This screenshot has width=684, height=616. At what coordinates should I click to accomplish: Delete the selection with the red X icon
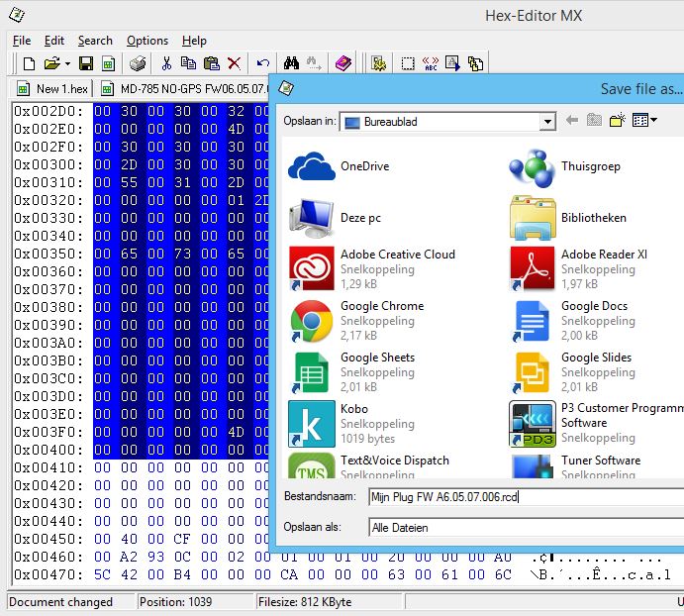coord(235,63)
